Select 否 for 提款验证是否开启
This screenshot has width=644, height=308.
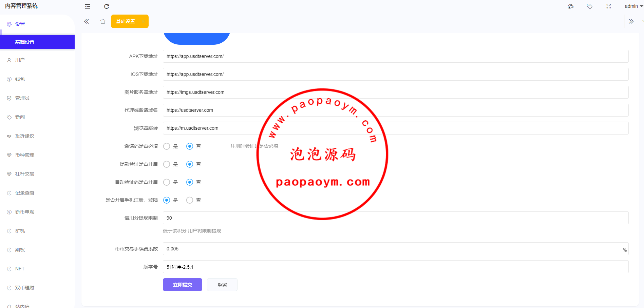190,164
